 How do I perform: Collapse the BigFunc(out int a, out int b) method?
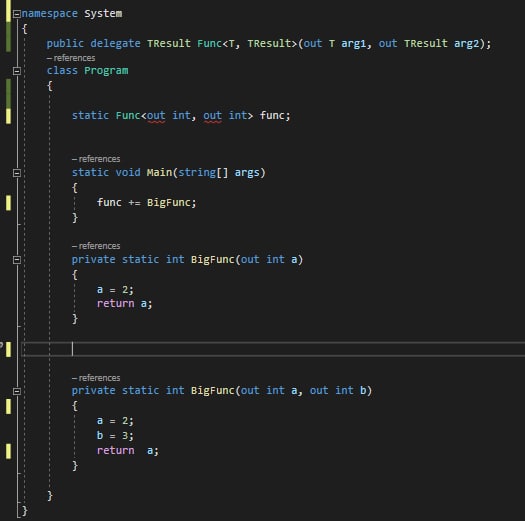click(x=17, y=391)
